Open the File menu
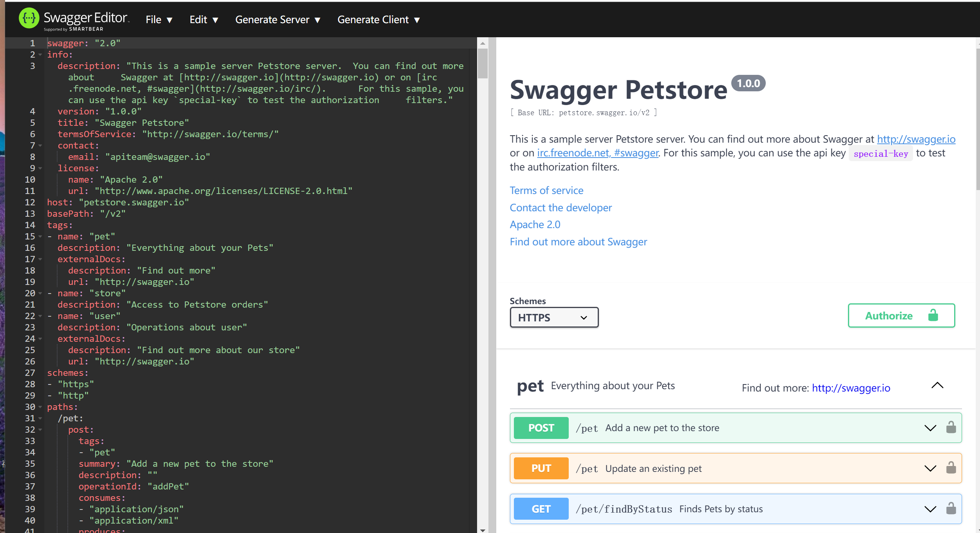Image resolution: width=980 pixels, height=533 pixels. click(x=159, y=20)
